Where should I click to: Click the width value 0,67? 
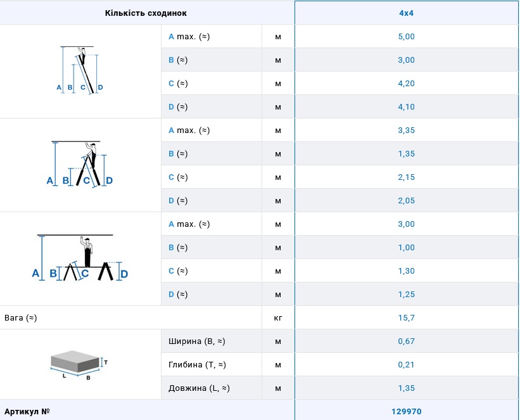(406, 341)
